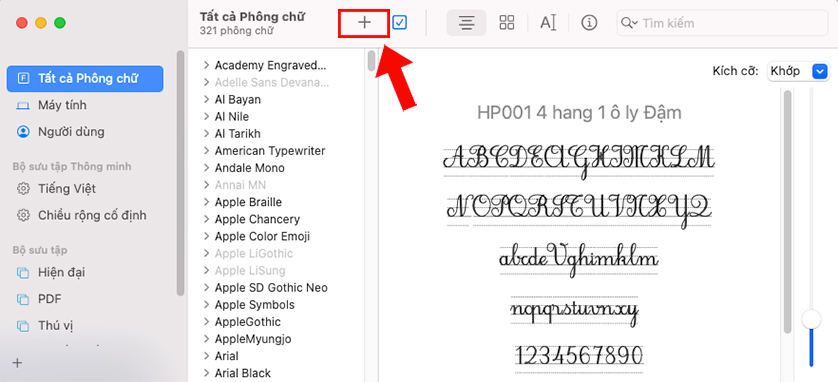Image resolution: width=838 pixels, height=382 pixels.
Task: Select AppleGothic font in list
Action: 247,322
